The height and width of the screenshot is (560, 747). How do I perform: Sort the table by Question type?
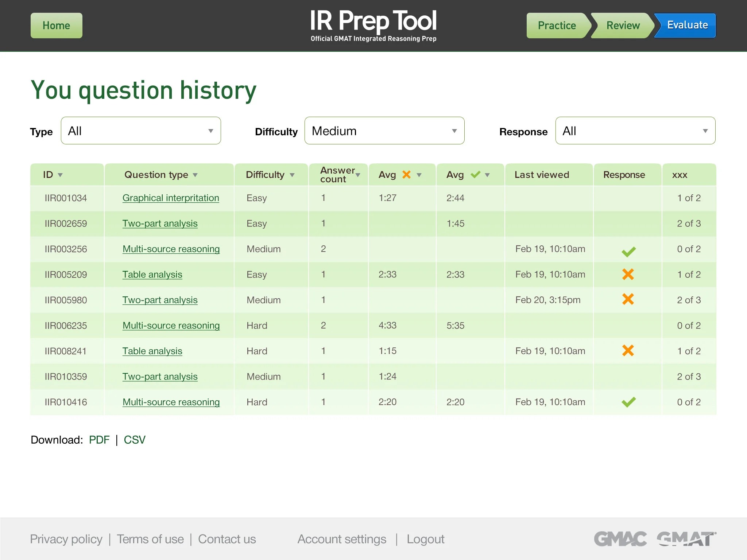click(x=160, y=175)
